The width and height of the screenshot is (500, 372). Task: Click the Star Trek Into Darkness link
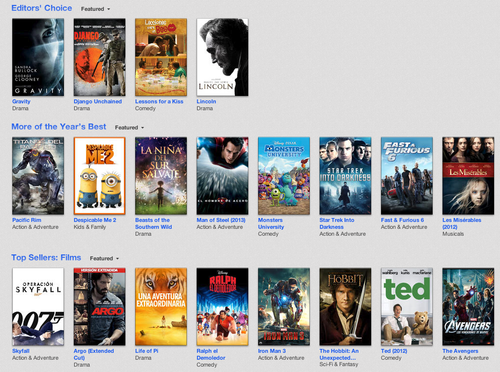point(337,223)
